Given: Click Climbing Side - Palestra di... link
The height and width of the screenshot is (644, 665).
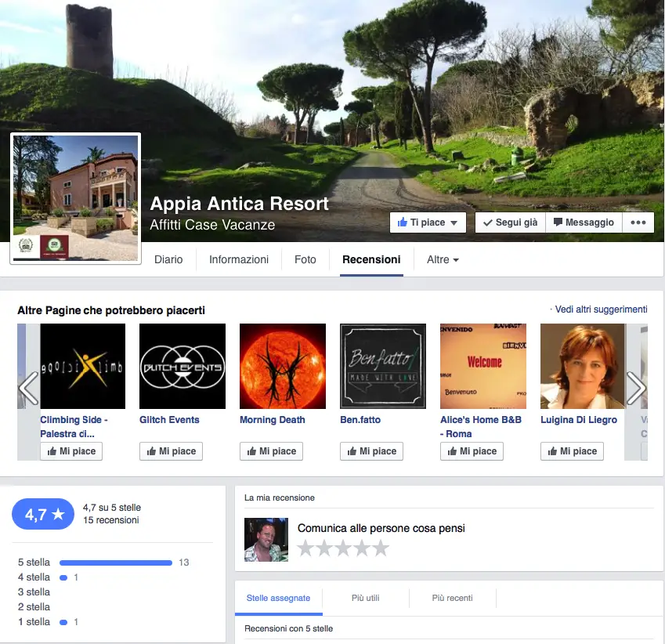Looking at the screenshot, I should (x=74, y=426).
